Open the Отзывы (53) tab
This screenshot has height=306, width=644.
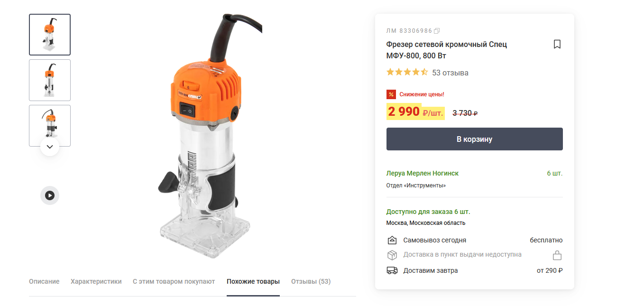[x=311, y=281]
